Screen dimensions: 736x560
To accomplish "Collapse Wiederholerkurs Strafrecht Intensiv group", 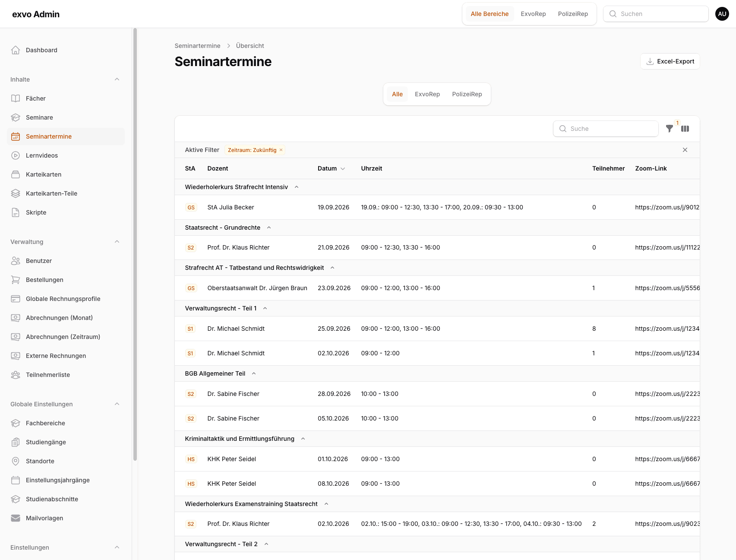I will [x=297, y=187].
